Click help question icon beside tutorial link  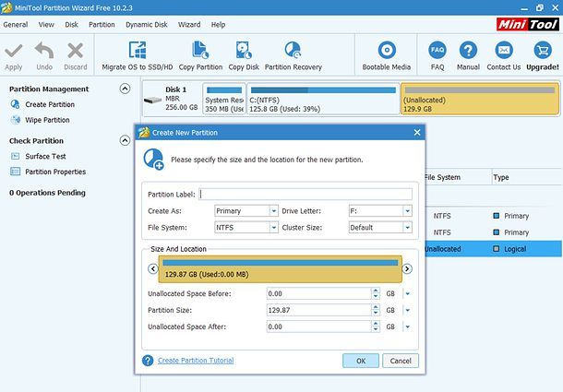point(148,361)
